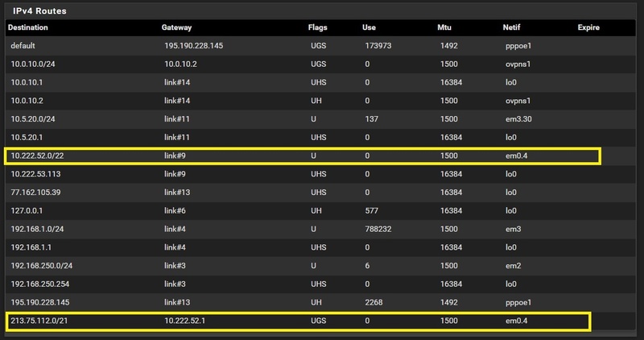Click the Expire column header
Screen dimensions: 644x340
589,27
